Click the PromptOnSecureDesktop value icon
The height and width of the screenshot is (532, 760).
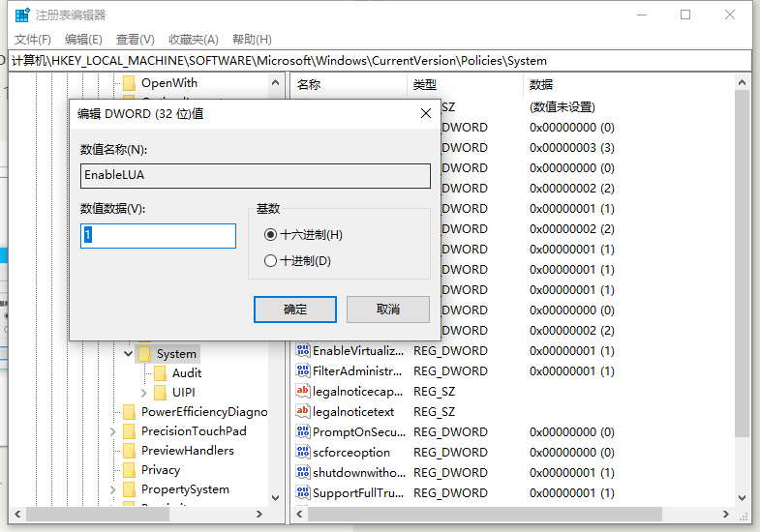pos(302,431)
